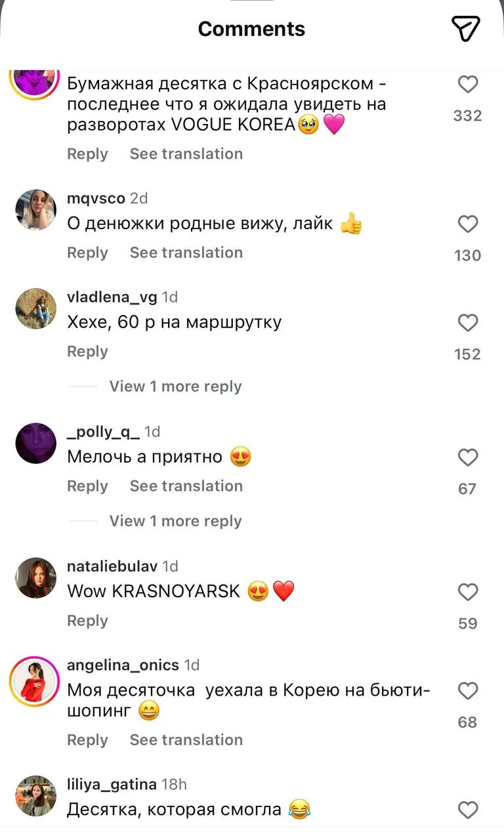Open mqvsco's profile picture

tap(35, 210)
